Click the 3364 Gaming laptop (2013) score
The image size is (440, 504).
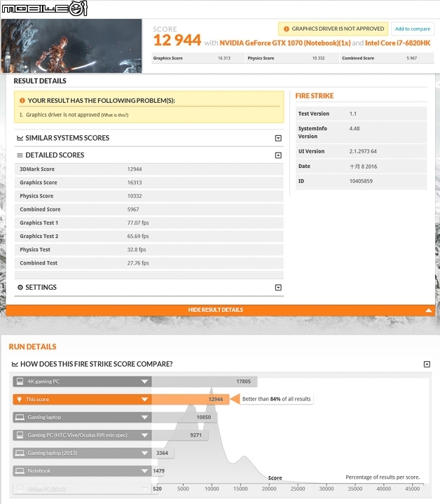[163, 453]
